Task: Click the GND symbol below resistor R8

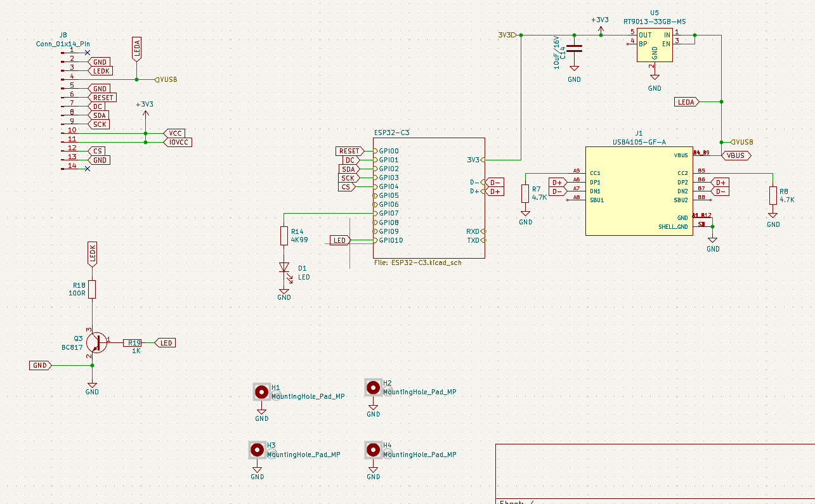Action: click(x=773, y=216)
